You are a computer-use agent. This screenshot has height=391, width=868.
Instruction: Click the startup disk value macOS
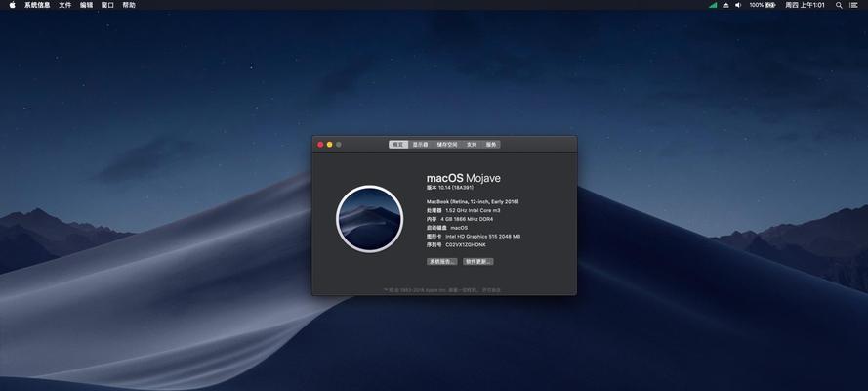(459, 228)
